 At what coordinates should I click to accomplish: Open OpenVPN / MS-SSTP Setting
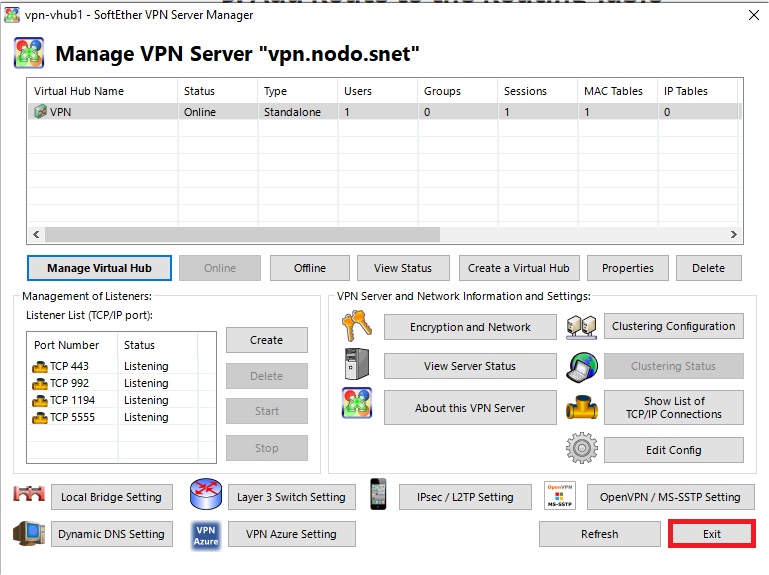670,497
